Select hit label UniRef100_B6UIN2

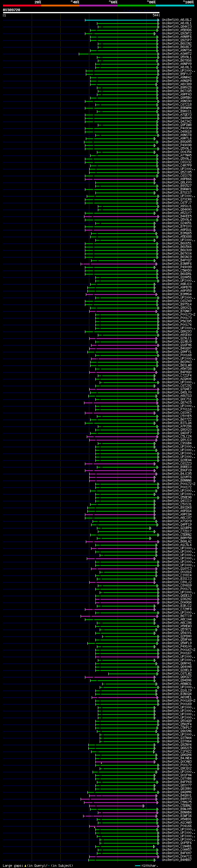tap(177, 43)
